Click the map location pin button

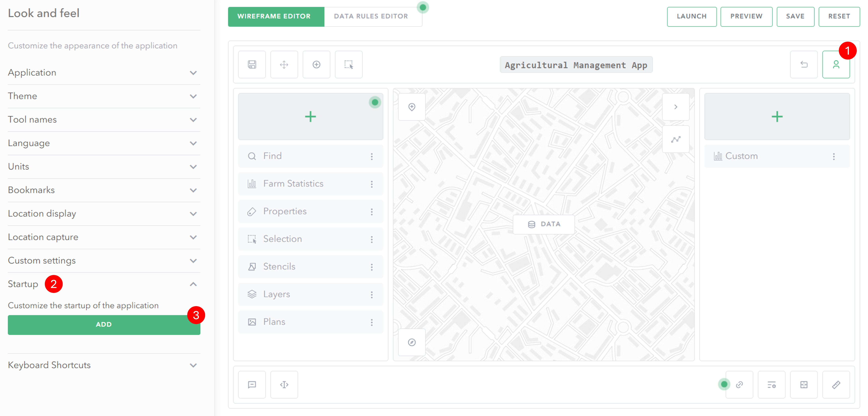pyautogui.click(x=412, y=107)
